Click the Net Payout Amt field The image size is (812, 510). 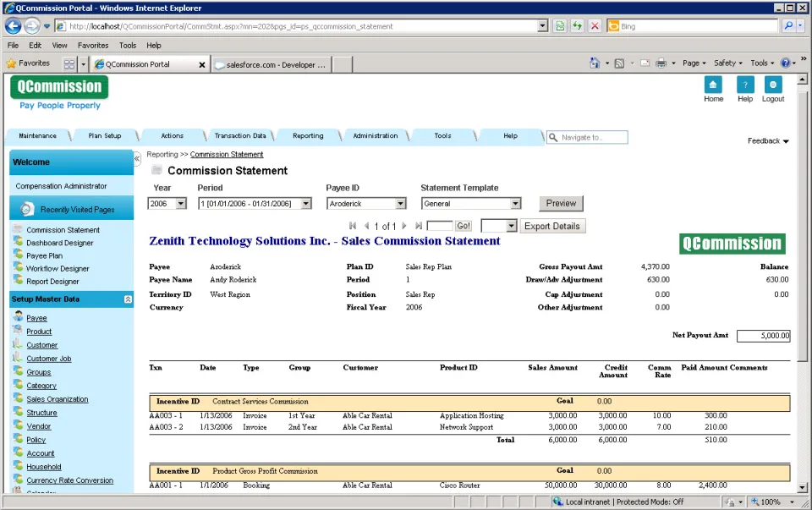[x=763, y=336]
